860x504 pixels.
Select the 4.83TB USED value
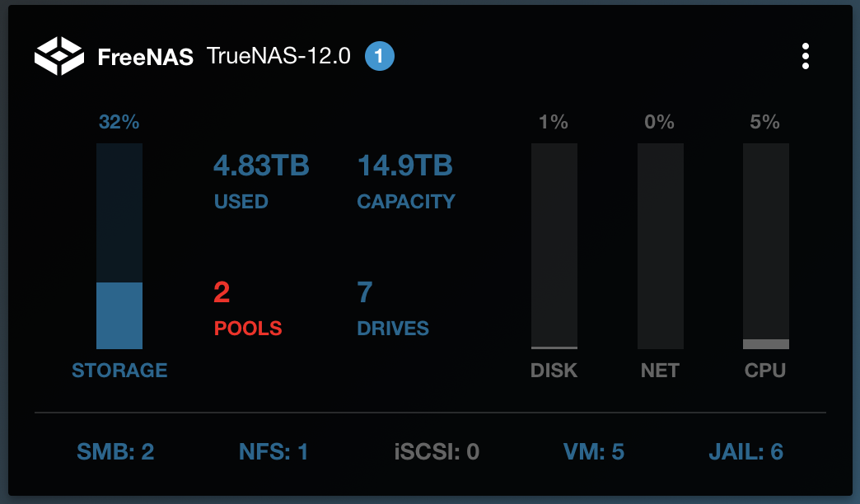[x=262, y=182]
